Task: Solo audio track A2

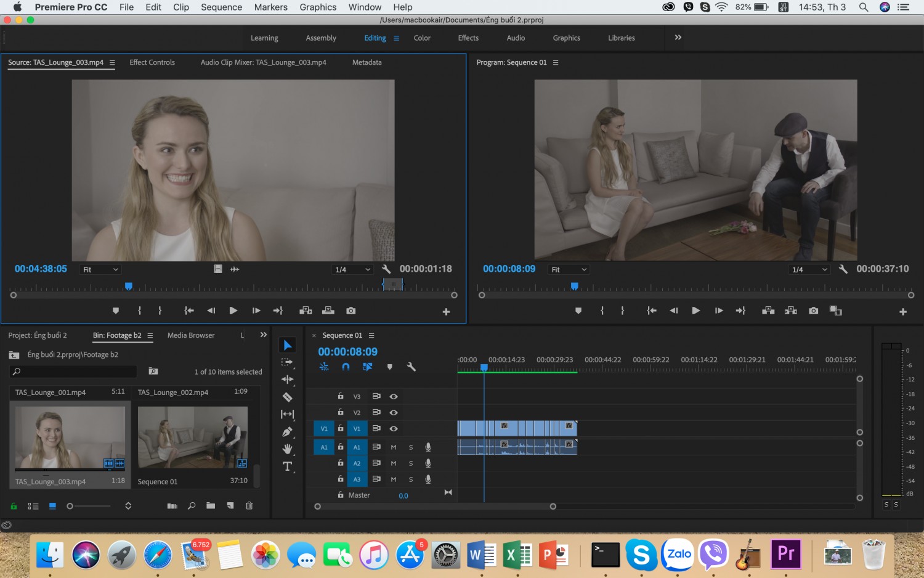Action: [411, 463]
